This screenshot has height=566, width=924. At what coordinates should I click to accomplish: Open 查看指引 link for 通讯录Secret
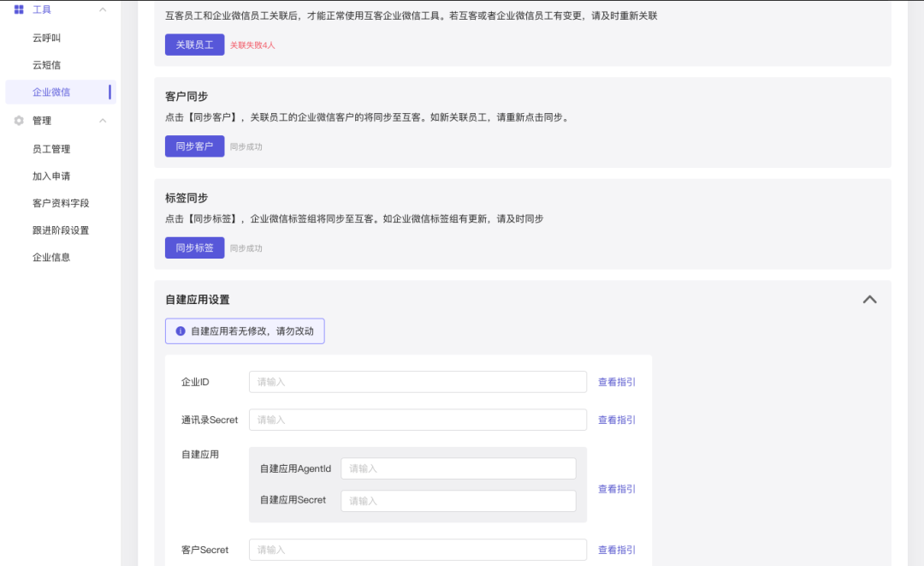click(x=616, y=420)
